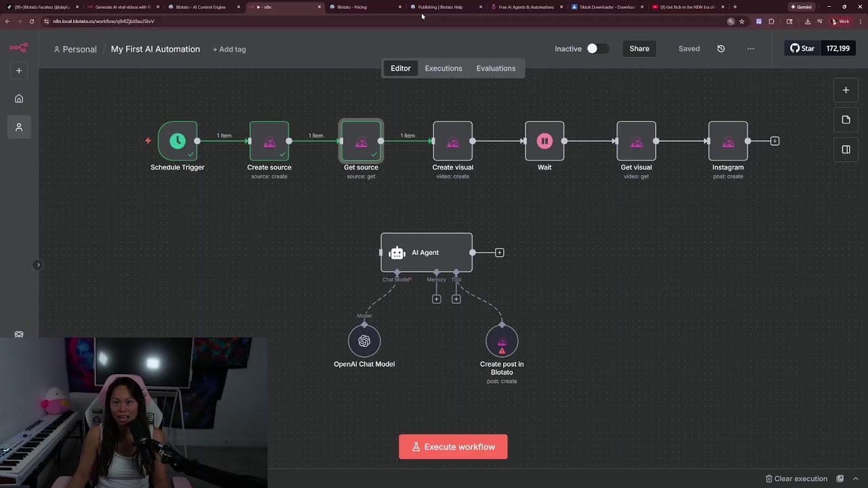Select the Get source node
868x488 pixels.
tap(361, 141)
